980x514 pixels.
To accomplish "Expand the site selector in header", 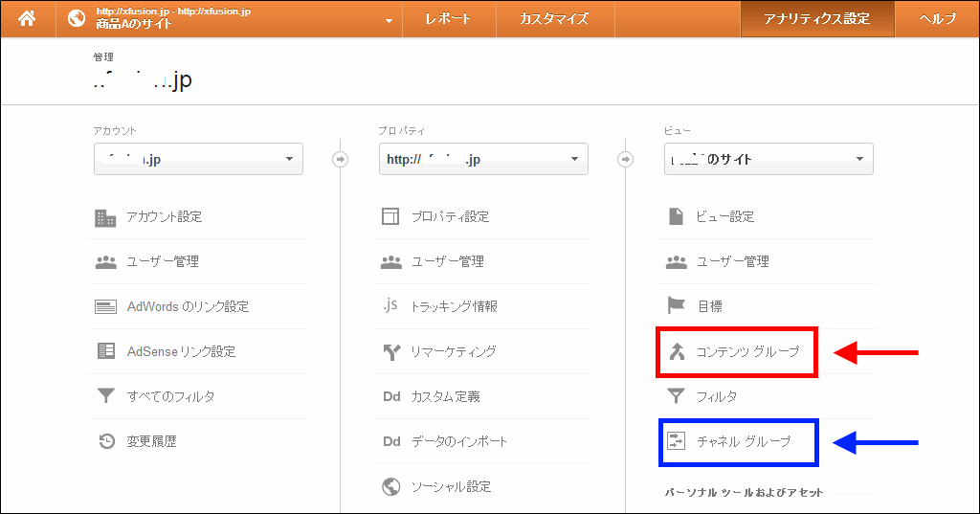I will (x=388, y=20).
